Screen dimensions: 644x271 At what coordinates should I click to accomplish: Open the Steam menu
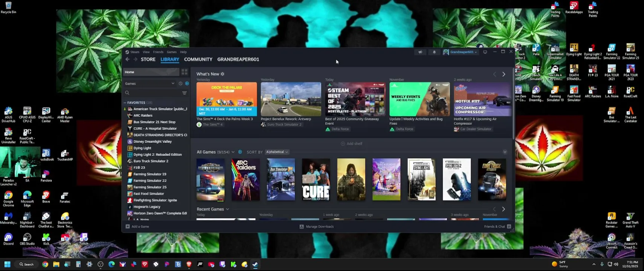tap(134, 52)
